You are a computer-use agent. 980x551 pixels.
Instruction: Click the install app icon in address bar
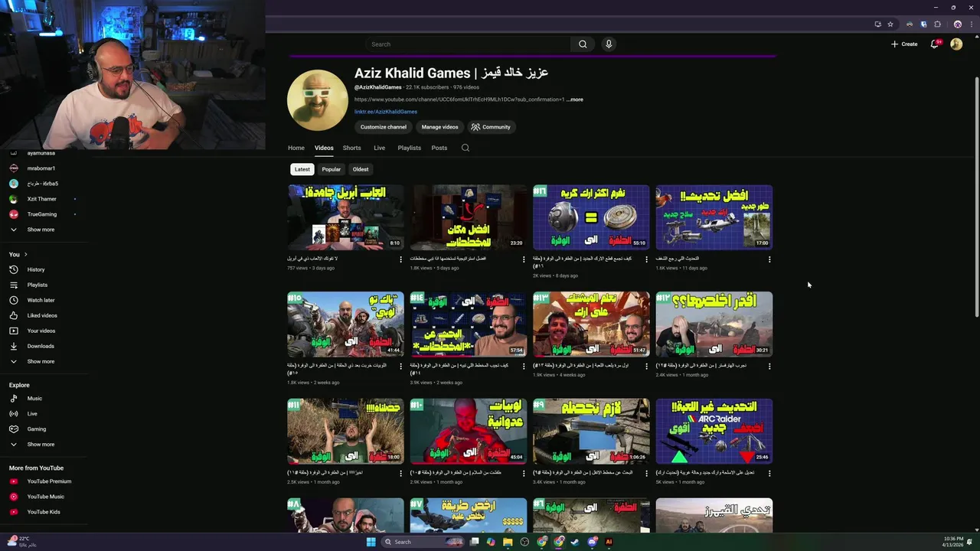click(x=877, y=24)
